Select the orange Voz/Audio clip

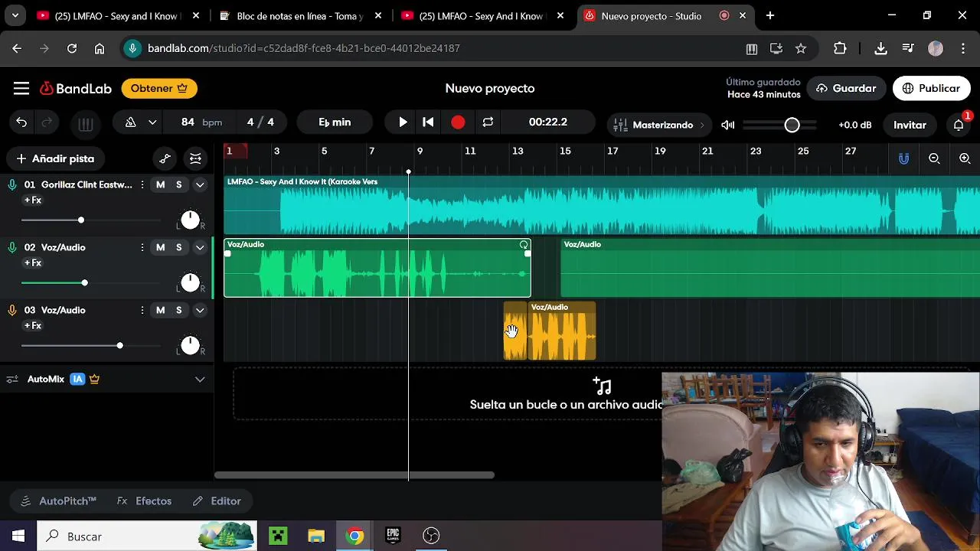[x=562, y=331]
